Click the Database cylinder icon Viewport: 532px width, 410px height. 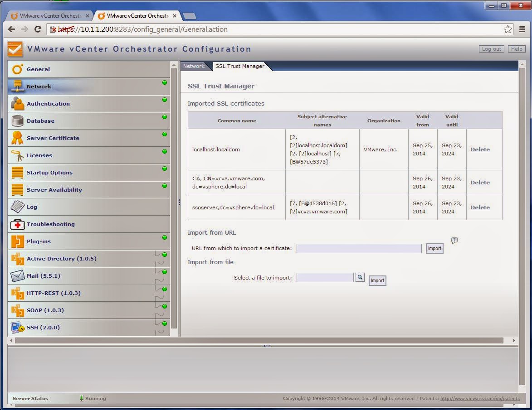click(x=17, y=121)
